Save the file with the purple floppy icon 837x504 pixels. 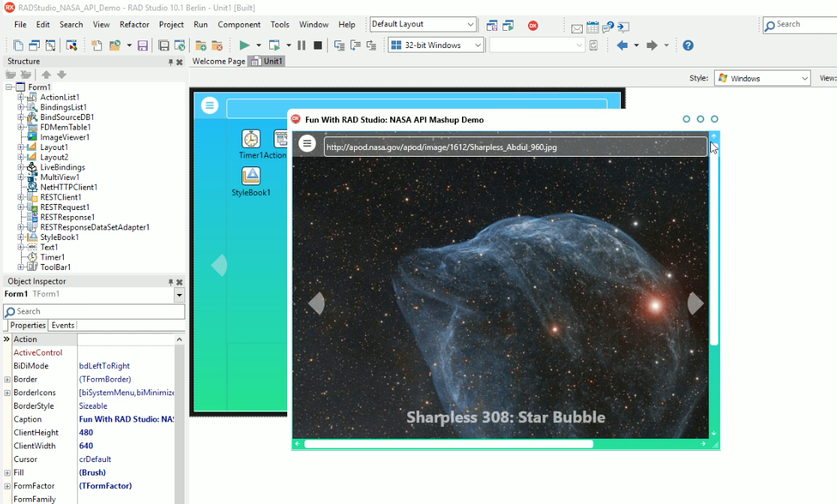pyautogui.click(x=142, y=46)
